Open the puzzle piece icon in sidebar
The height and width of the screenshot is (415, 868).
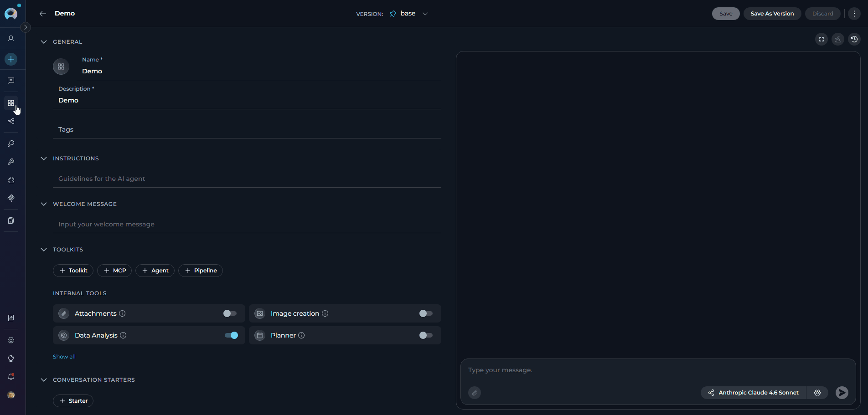(11, 180)
